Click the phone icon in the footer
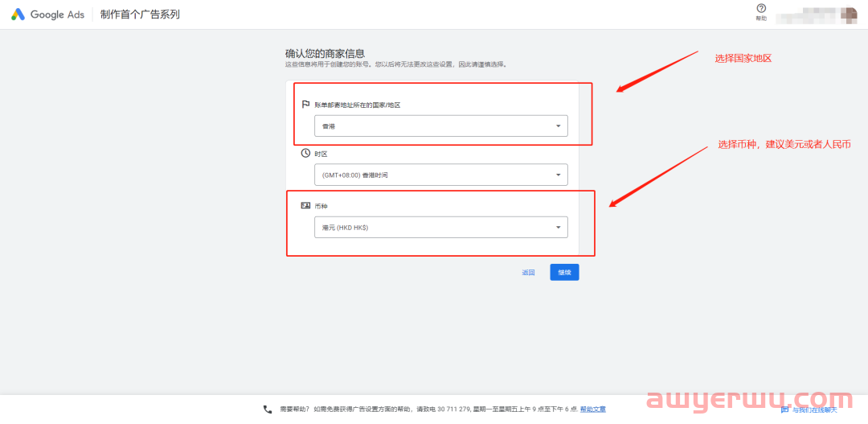 click(x=268, y=410)
